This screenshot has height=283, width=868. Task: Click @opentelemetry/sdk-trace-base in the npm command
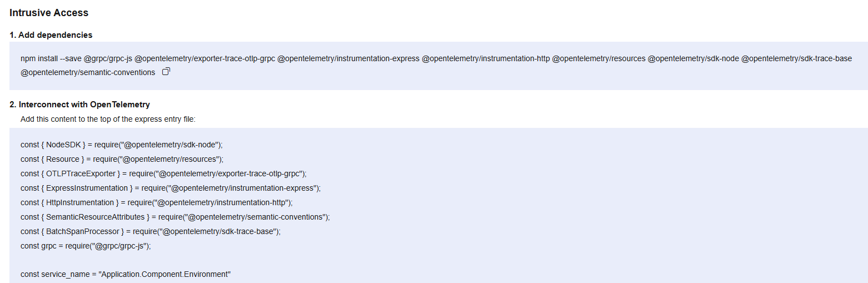pyautogui.click(x=797, y=58)
